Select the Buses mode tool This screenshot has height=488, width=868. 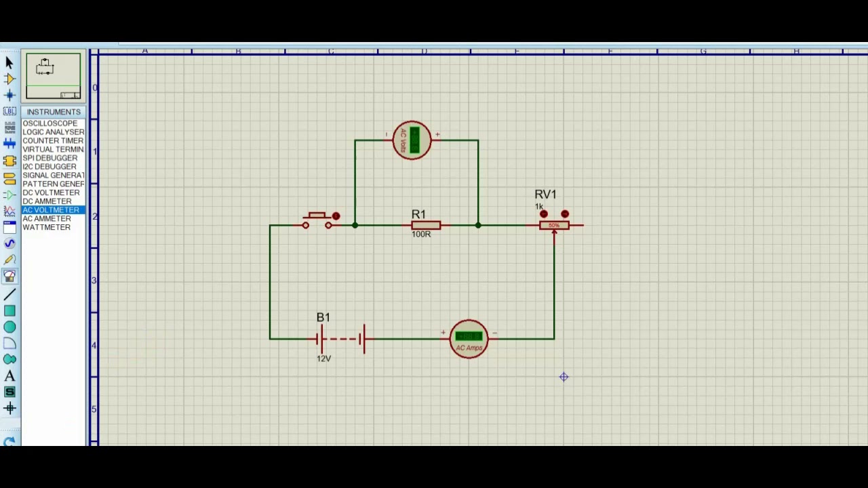point(9,144)
